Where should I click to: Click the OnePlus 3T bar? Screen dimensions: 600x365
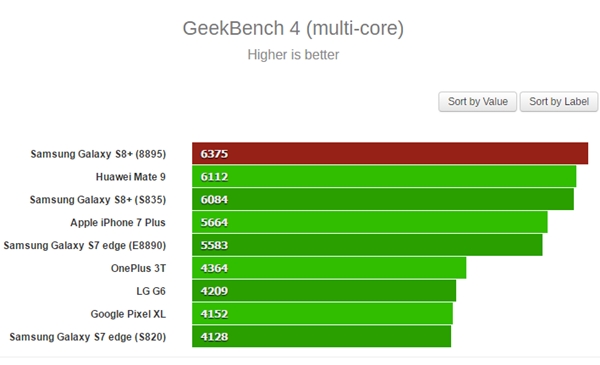pos(329,268)
